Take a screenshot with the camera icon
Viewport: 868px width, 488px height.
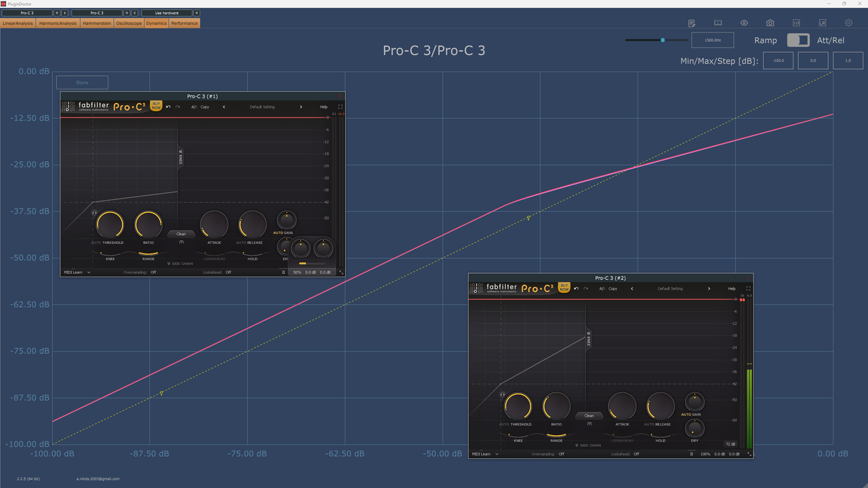tap(770, 23)
